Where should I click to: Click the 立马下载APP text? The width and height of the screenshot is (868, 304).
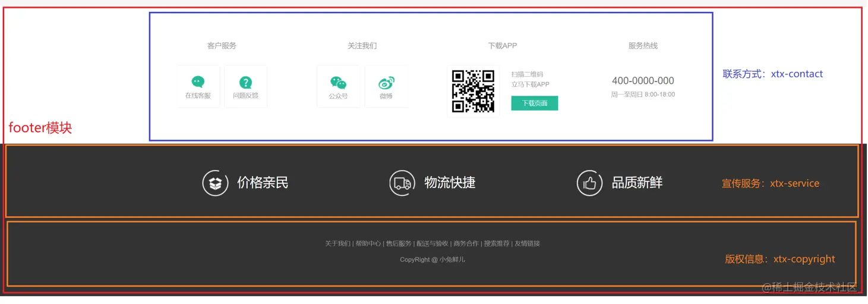coord(531,84)
